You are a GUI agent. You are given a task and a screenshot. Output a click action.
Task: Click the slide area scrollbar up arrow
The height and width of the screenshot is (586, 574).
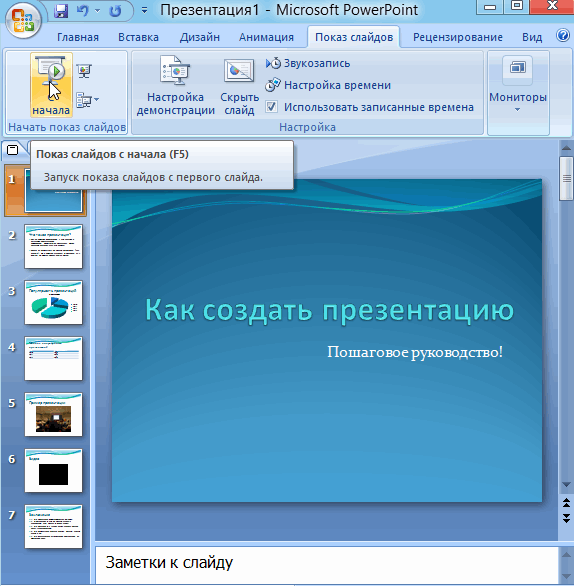(566, 148)
